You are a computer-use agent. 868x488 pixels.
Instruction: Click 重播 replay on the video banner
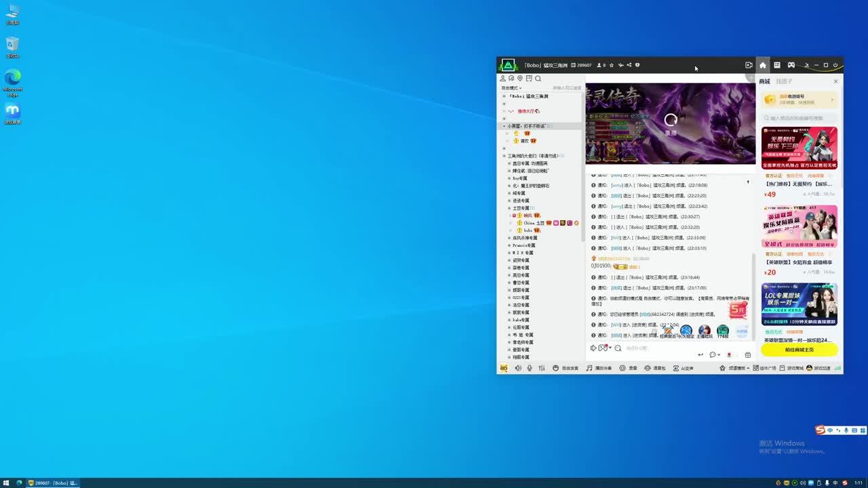coord(671,123)
